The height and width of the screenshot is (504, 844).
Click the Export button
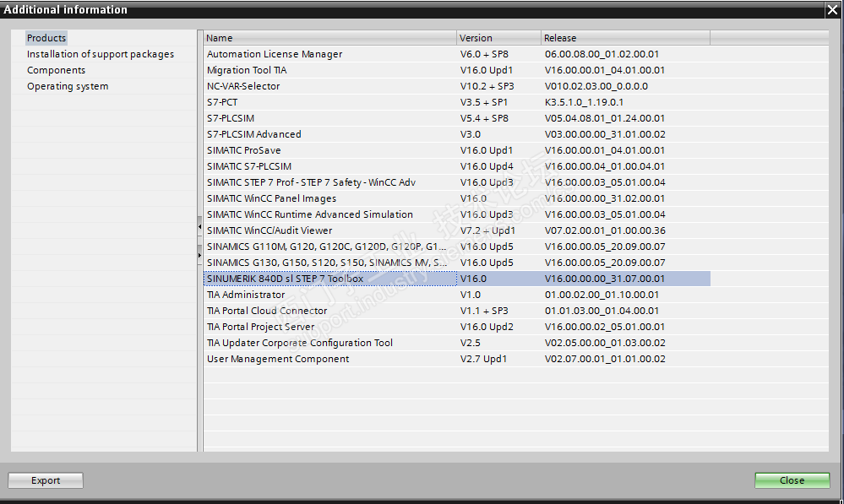[x=46, y=480]
